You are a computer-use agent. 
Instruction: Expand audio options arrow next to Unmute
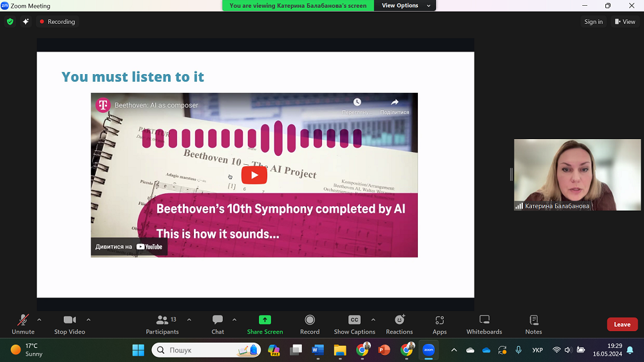[x=39, y=319]
